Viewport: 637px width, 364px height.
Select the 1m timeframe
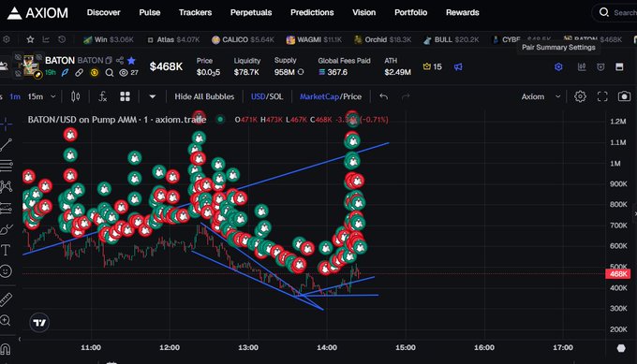(x=15, y=96)
